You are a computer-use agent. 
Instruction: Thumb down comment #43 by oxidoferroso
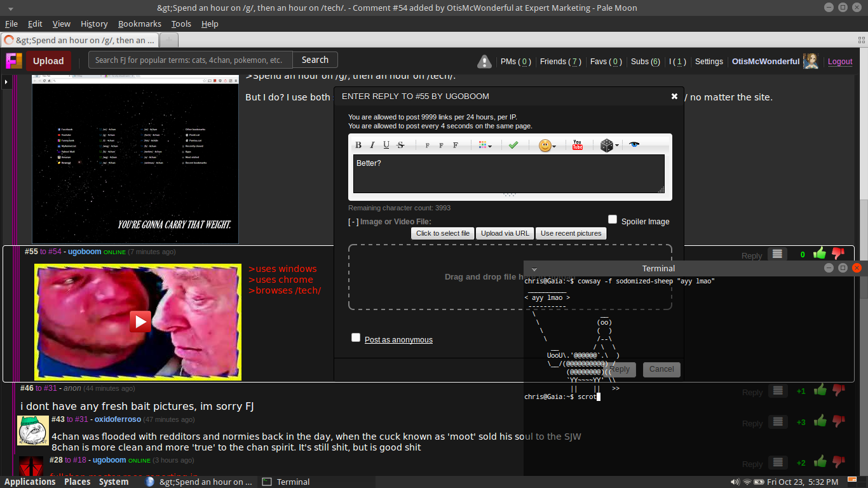838,421
